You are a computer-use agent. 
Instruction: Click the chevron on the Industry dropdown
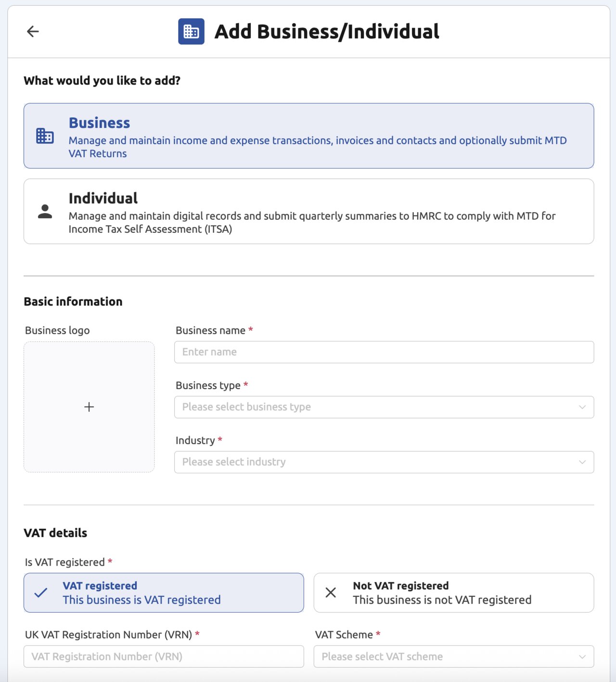click(582, 462)
